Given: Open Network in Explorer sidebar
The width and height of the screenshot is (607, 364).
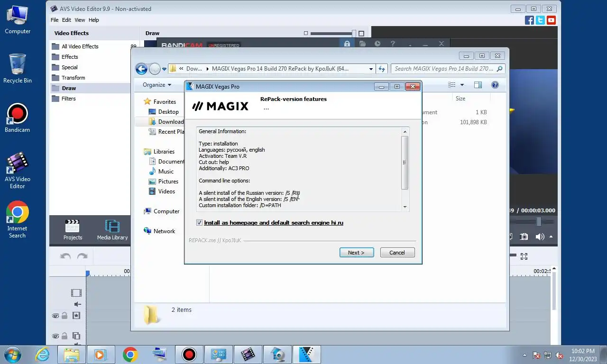Looking at the screenshot, I should point(159,231).
